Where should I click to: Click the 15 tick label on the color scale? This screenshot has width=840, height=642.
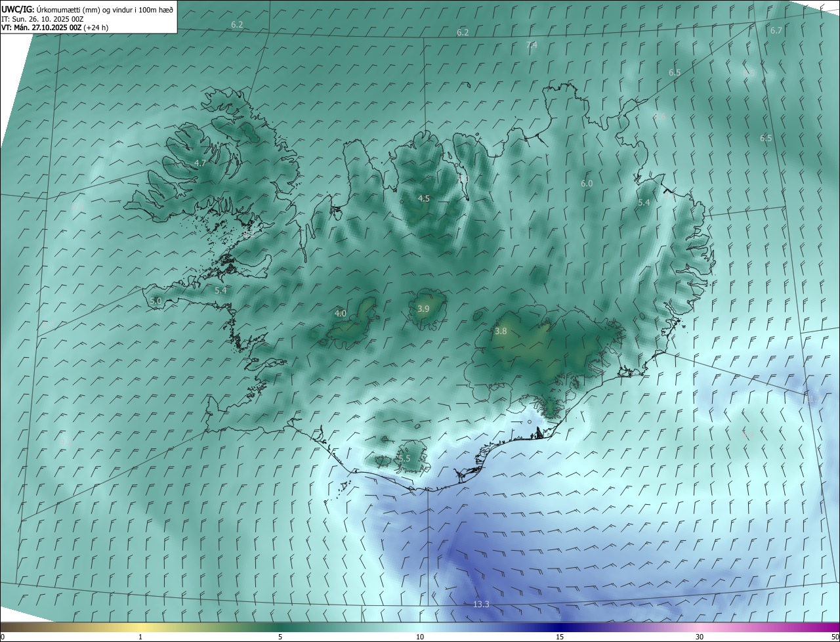click(560, 637)
